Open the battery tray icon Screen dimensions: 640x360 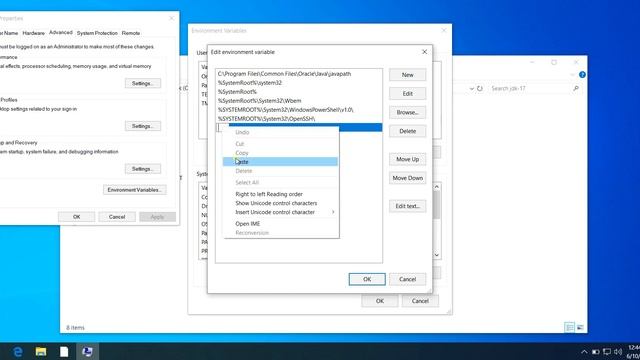596,352
